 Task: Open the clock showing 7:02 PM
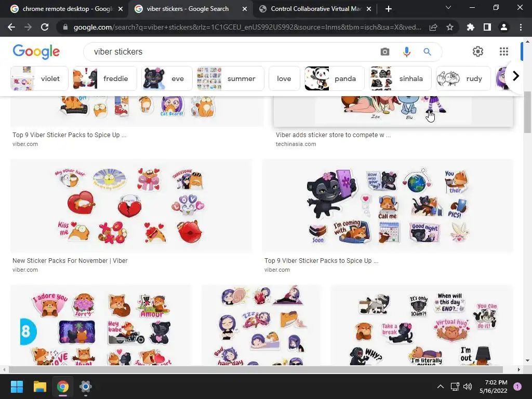click(x=494, y=387)
